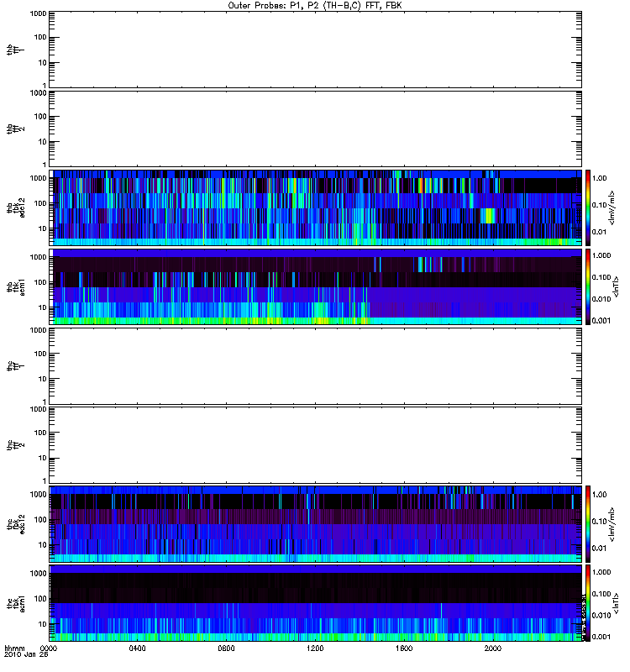This screenshot has height=672, width=630.
Task: Click '1.00' on the thb edc12 color scale
Action: (599, 178)
